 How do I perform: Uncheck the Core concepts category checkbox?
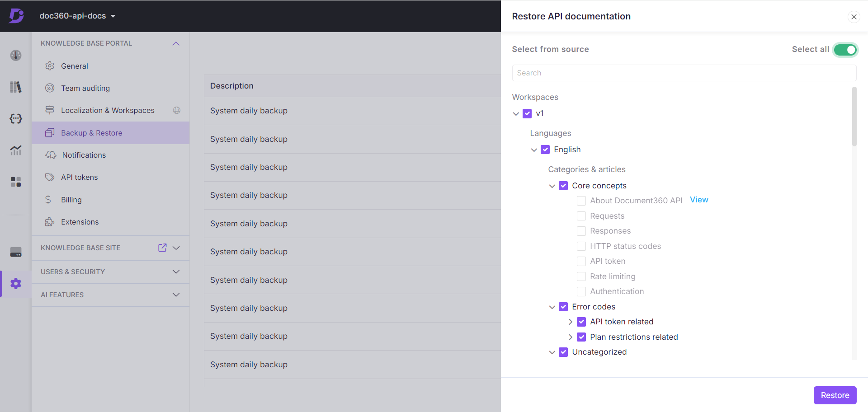(563, 186)
